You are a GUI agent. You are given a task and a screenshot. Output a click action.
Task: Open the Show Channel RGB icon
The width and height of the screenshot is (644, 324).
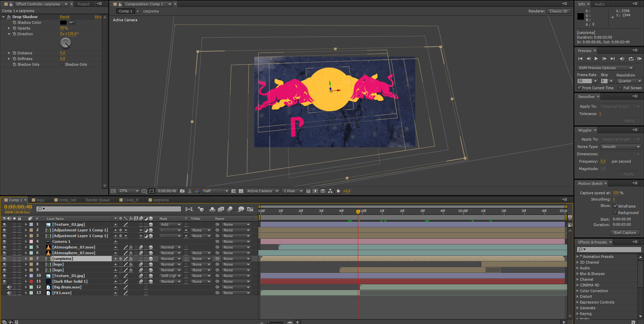(197, 191)
